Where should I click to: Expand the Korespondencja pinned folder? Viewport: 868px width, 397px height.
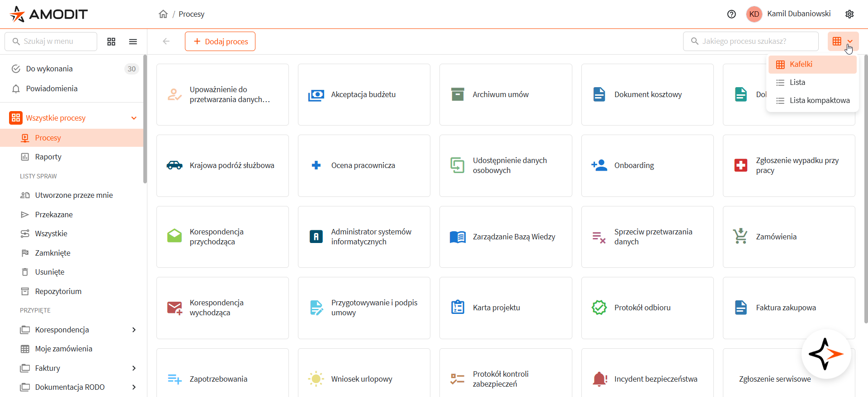tap(134, 330)
